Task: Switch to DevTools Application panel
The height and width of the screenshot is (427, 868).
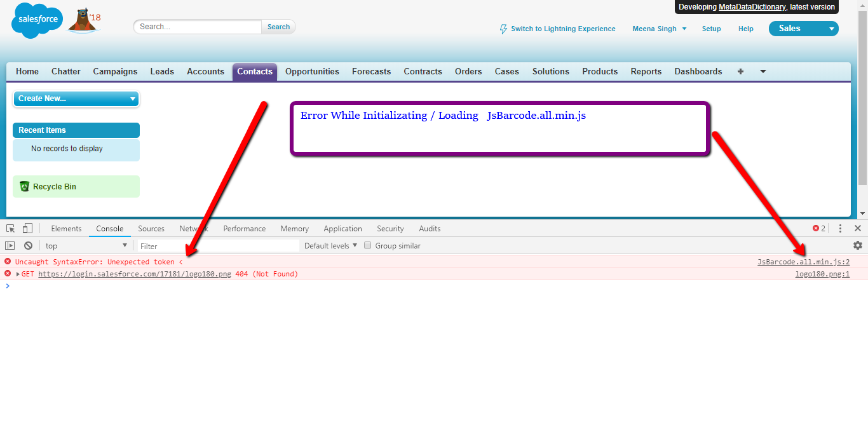Action: [342, 228]
